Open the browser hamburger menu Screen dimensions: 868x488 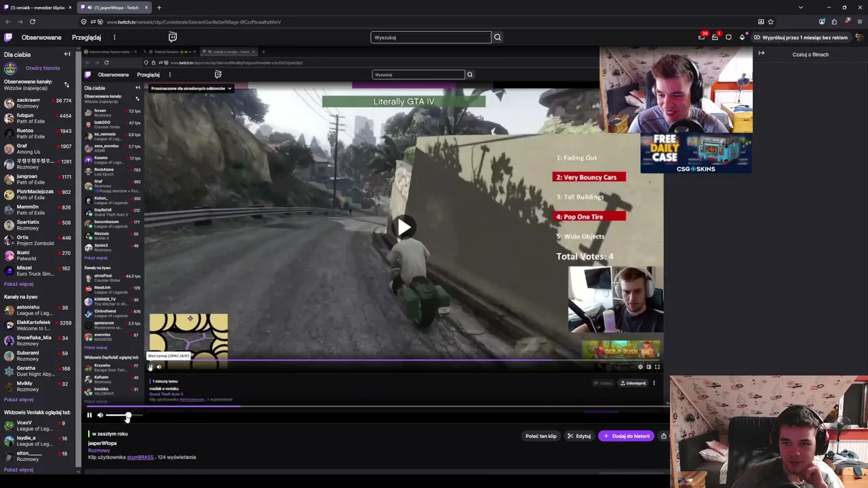859,22
